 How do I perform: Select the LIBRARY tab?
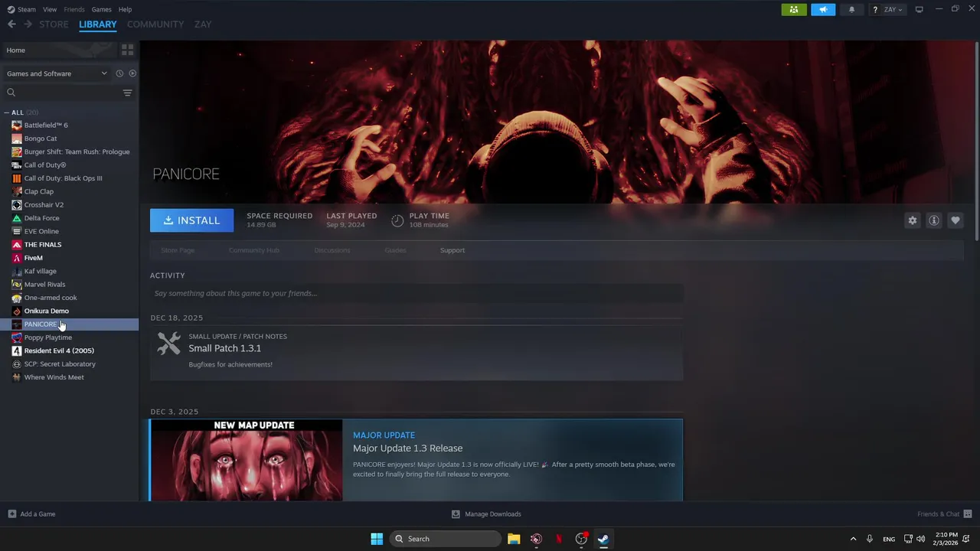coord(98,24)
